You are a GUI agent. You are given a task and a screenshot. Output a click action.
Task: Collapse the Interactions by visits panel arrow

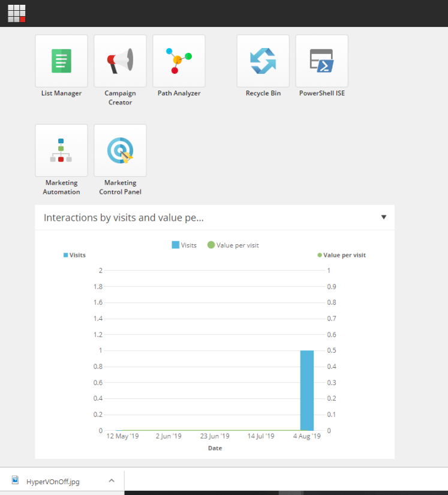[x=384, y=217]
